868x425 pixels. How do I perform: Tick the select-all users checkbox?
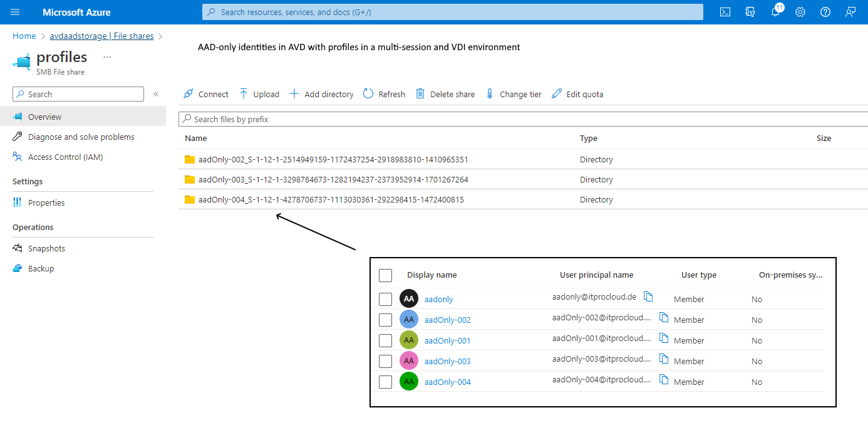[x=386, y=275]
